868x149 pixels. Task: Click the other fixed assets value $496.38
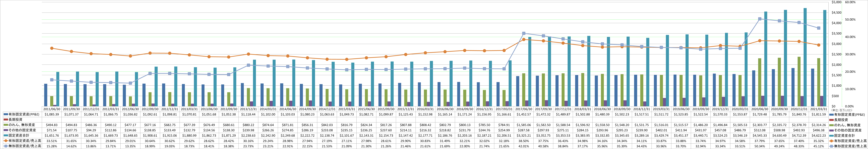[x=819, y=130]
